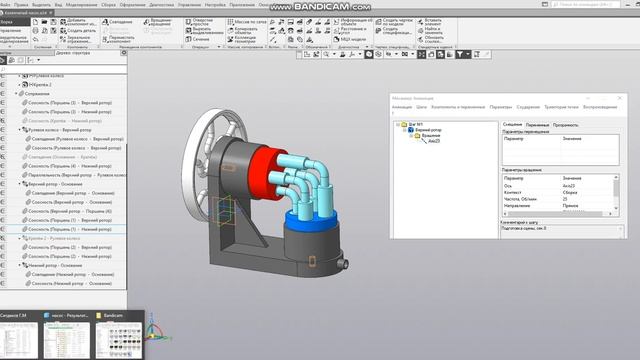Open насос - Результат taskbar preview thumbnail
Image resolution: width=640 pixels, height=360 pixels.
point(67,336)
